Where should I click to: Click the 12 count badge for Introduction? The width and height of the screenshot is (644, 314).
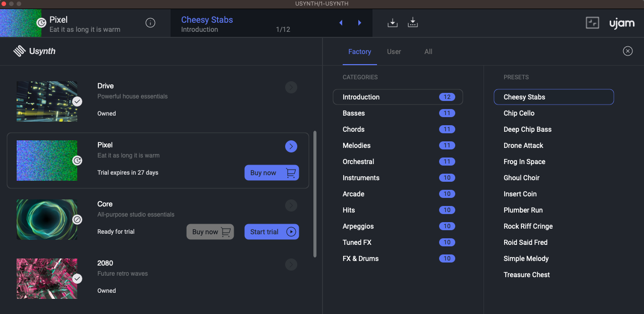[447, 97]
